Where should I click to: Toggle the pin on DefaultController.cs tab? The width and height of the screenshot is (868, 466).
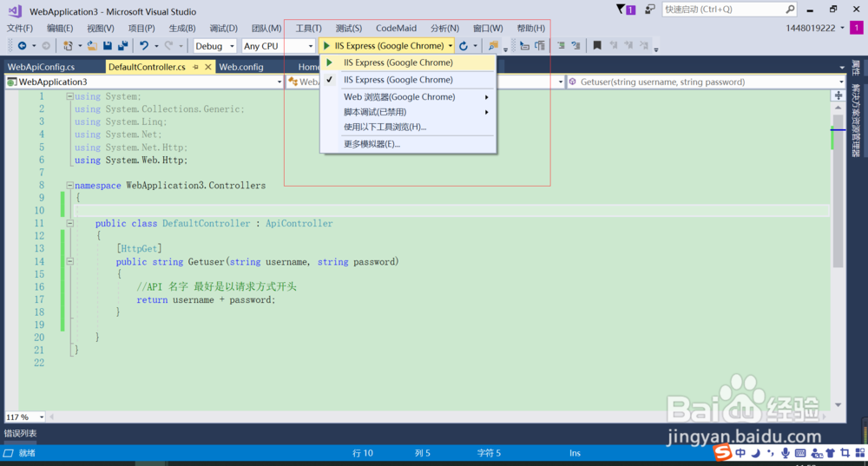195,67
